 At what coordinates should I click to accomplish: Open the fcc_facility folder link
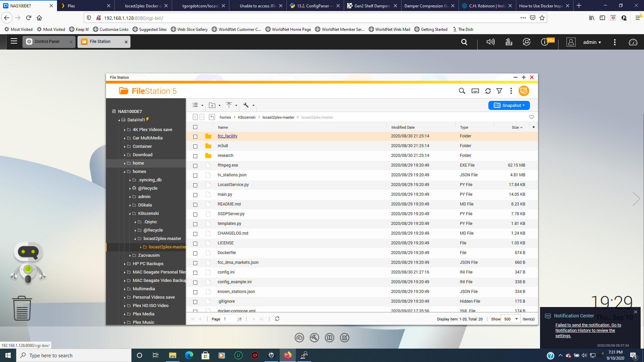pyautogui.click(x=228, y=136)
